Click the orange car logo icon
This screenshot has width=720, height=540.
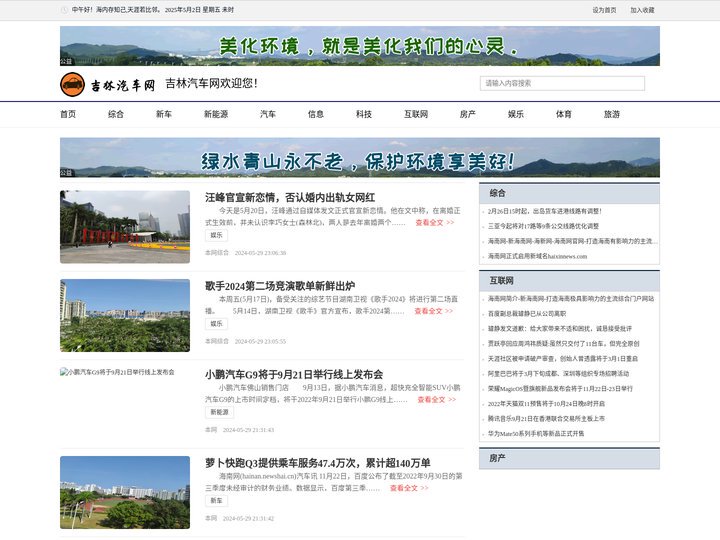pyautogui.click(x=73, y=84)
